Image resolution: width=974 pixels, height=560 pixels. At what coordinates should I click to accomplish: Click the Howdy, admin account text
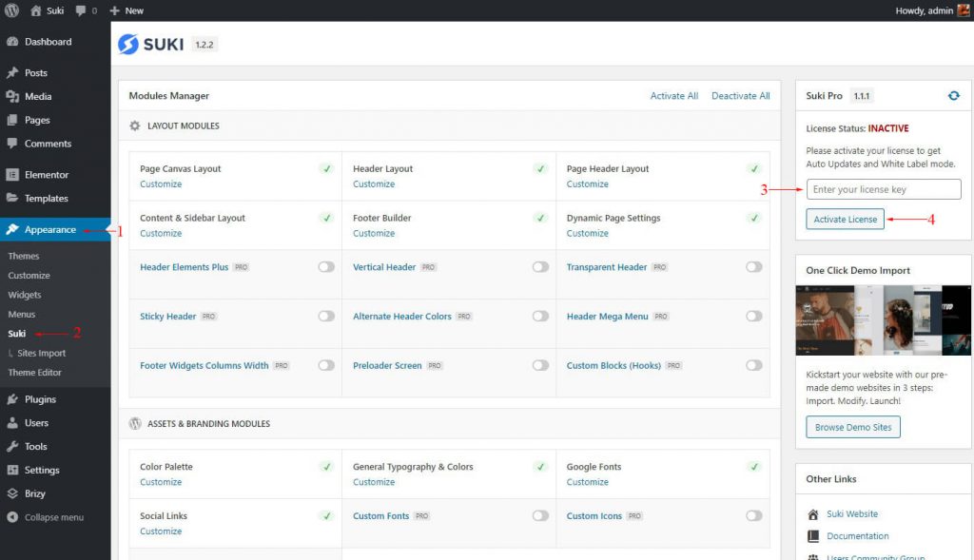(x=924, y=10)
